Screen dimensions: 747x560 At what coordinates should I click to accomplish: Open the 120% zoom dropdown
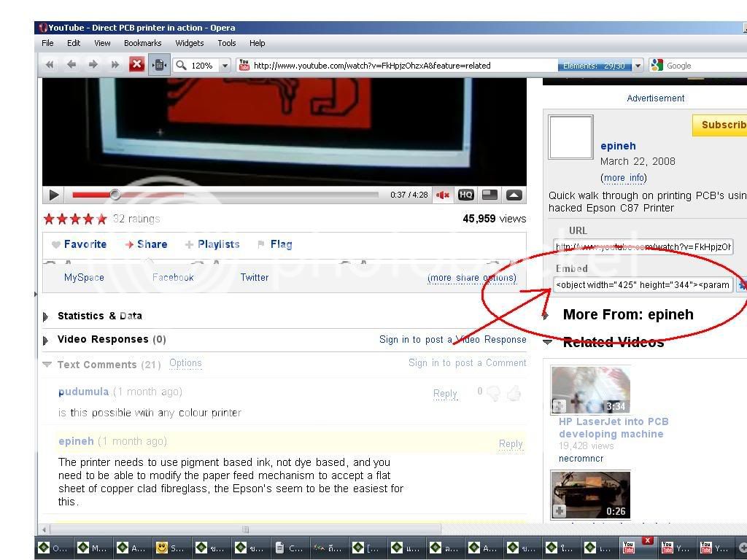[x=225, y=65]
